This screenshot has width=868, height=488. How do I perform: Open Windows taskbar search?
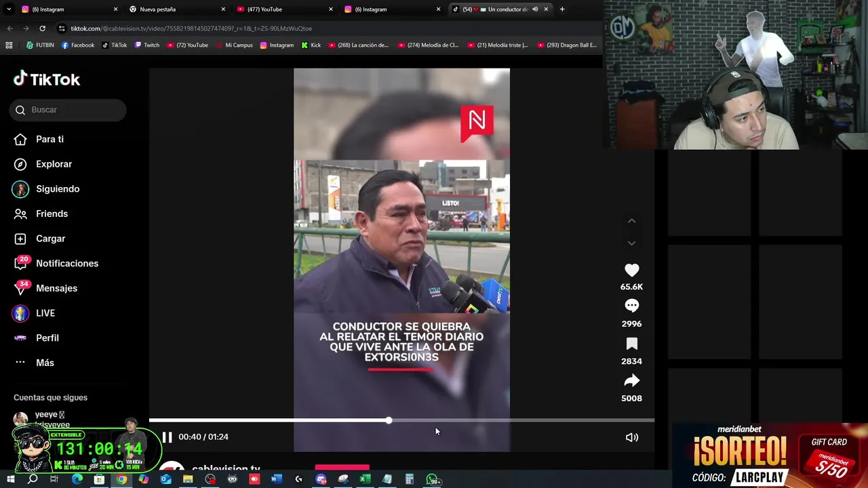click(32, 479)
